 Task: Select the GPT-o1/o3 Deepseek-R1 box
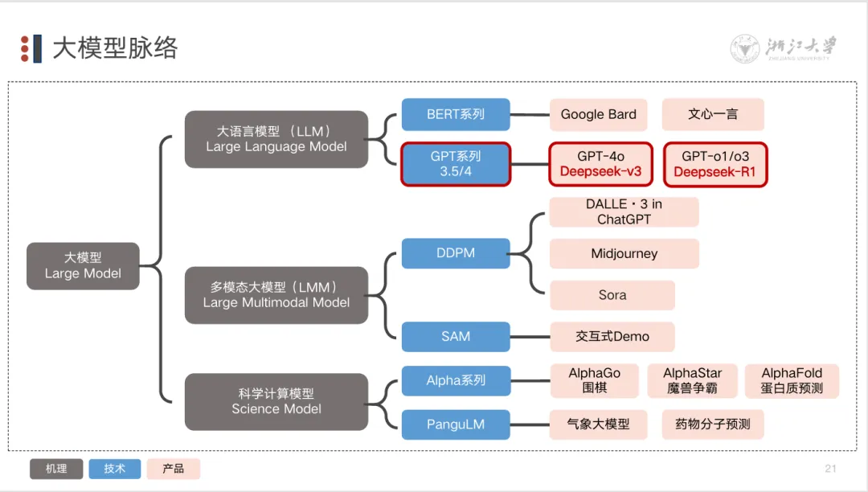point(714,164)
